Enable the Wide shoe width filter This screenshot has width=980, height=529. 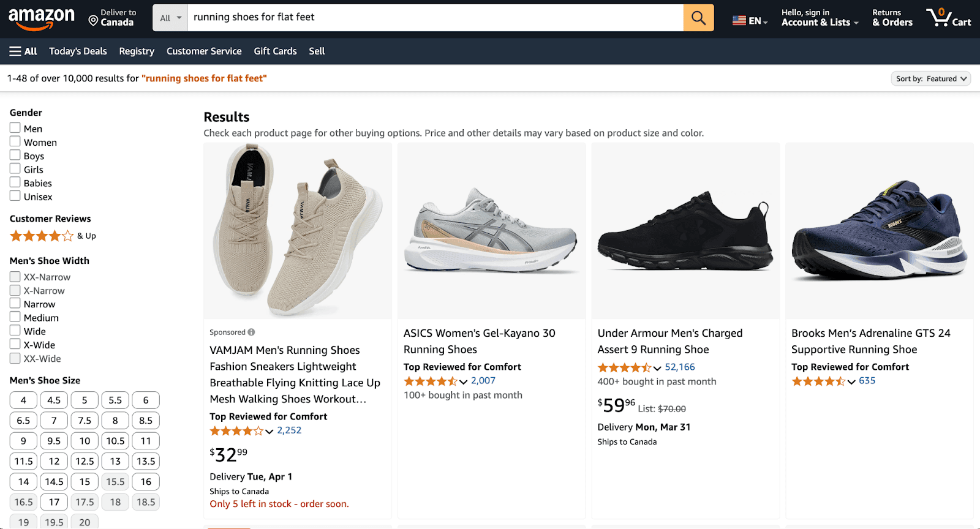tap(14, 331)
